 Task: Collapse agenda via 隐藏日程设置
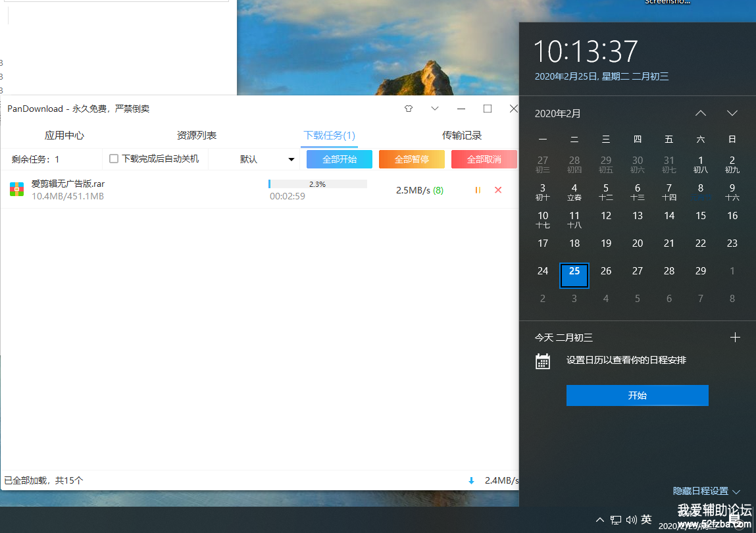tap(706, 491)
